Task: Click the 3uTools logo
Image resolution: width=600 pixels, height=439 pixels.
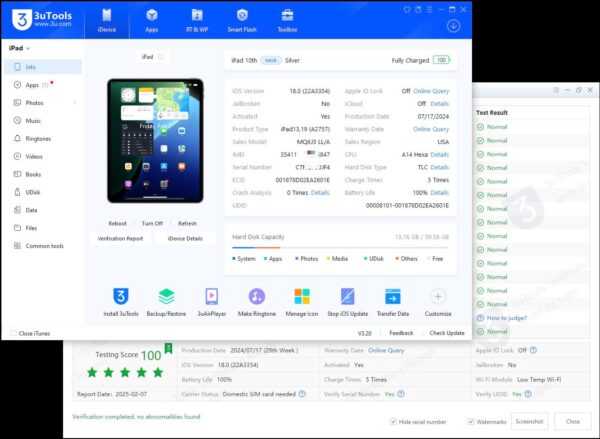Action: [42, 19]
